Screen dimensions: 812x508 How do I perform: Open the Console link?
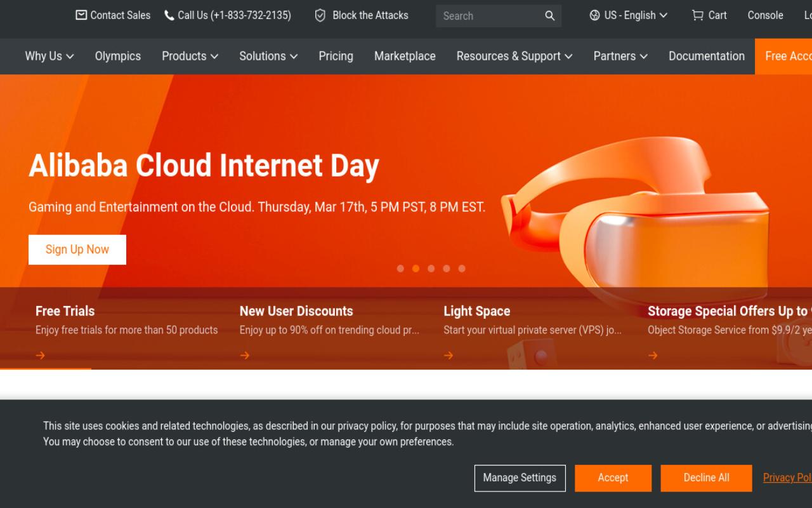[x=765, y=15]
